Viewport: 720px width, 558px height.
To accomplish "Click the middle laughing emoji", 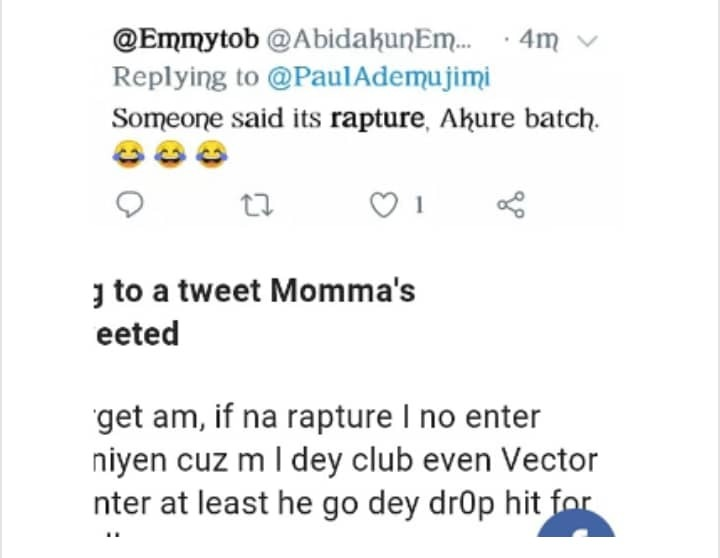I will click(168, 155).
